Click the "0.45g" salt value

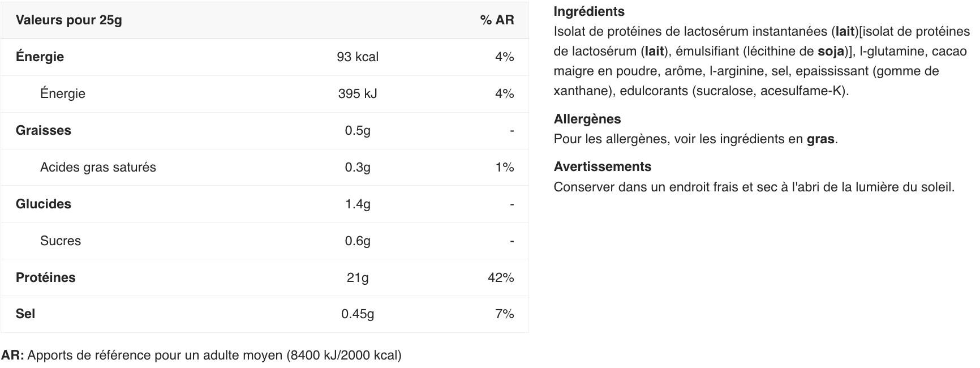click(x=358, y=314)
